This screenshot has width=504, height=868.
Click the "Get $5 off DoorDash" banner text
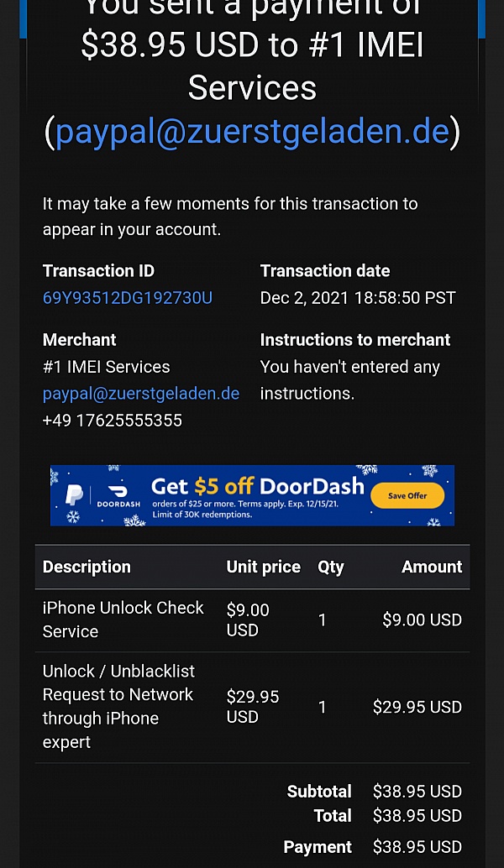click(x=257, y=486)
